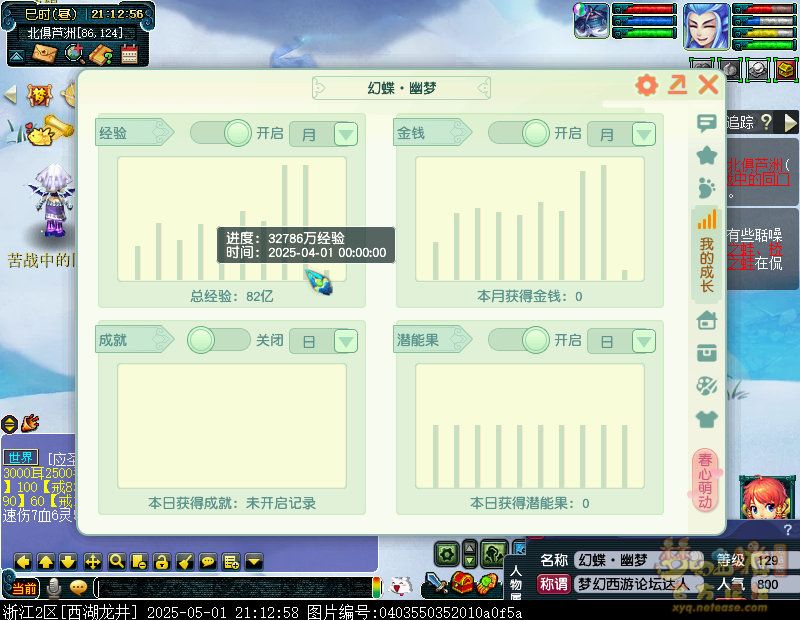This screenshot has height=620, width=800.
Task: Click the 春心萌动 event button
Action: [x=705, y=480]
